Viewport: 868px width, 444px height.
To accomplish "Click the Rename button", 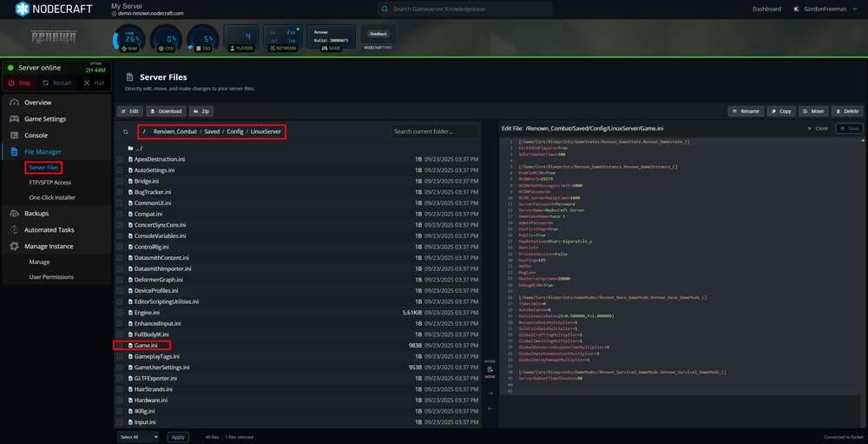I will tap(746, 111).
